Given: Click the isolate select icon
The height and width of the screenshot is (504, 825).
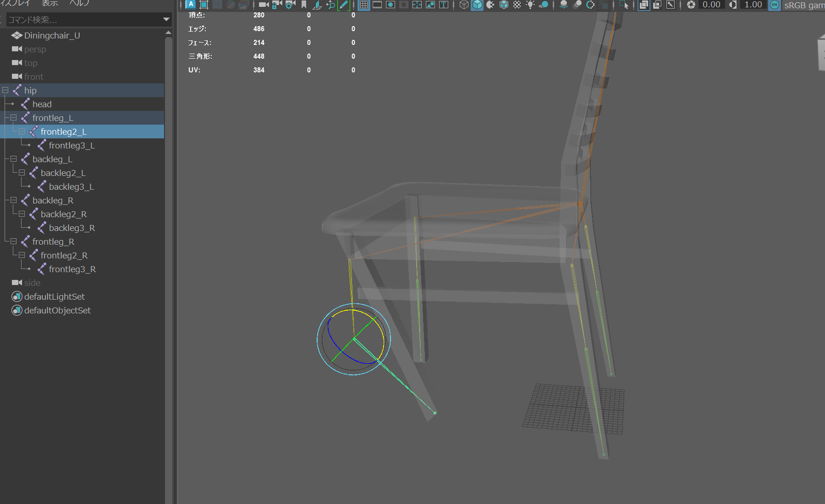Looking at the screenshot, I should click(x=624, y=5).
